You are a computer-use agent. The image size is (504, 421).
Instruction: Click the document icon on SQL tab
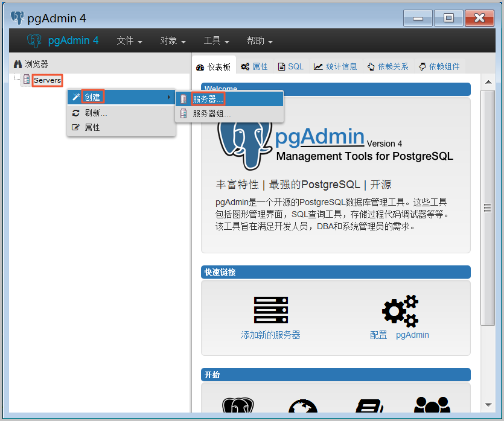[x=281, y=67]
